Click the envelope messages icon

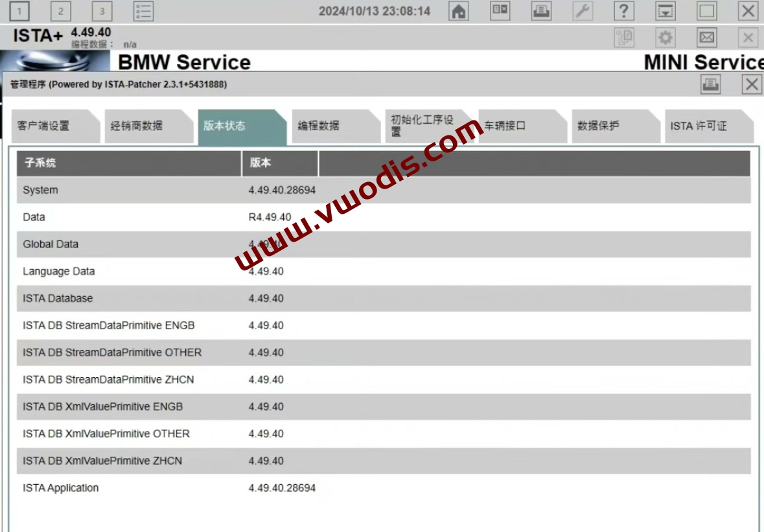(x=706, y=37)
